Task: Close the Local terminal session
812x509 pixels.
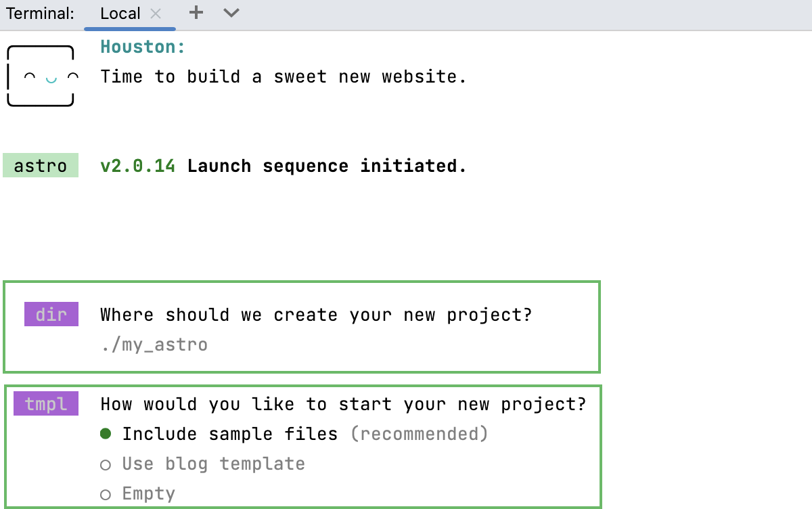Action: coord(155,12)
